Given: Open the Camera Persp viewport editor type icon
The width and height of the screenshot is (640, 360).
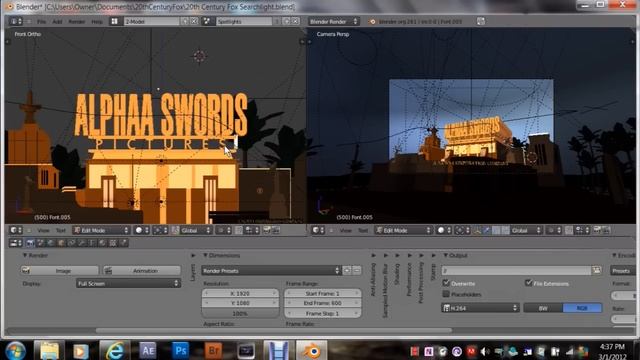Looking at the screenshot, I should point(318,230).
